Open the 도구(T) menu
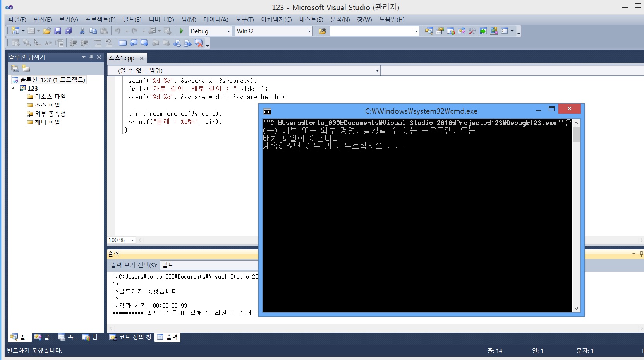The height and width of the screenshot is (360, 644). point(245,19)
